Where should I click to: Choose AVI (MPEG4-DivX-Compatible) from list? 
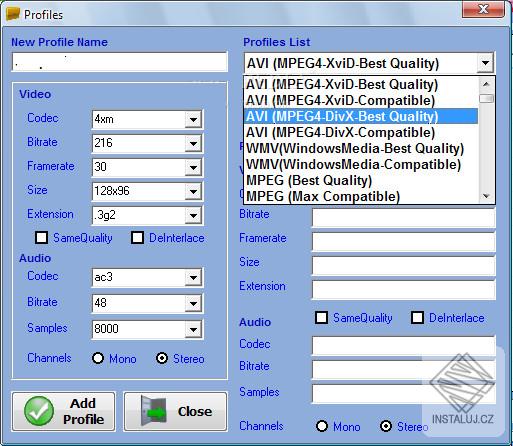361,132
